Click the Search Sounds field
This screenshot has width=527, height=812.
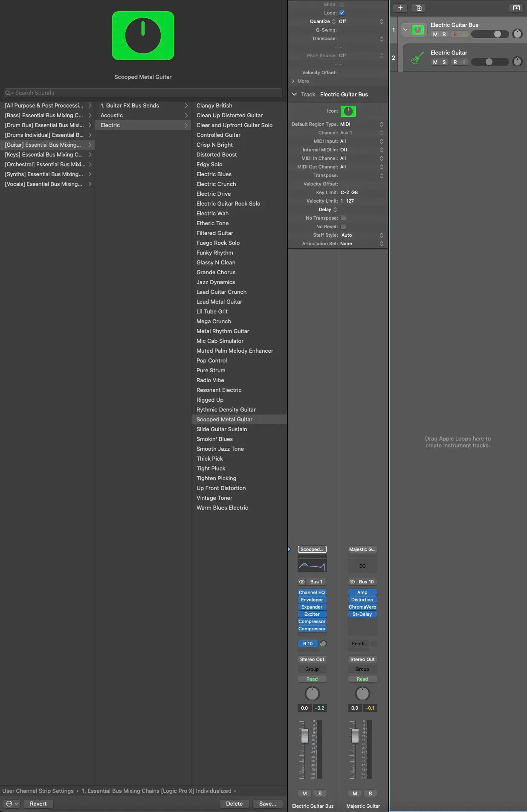point(143,93)
